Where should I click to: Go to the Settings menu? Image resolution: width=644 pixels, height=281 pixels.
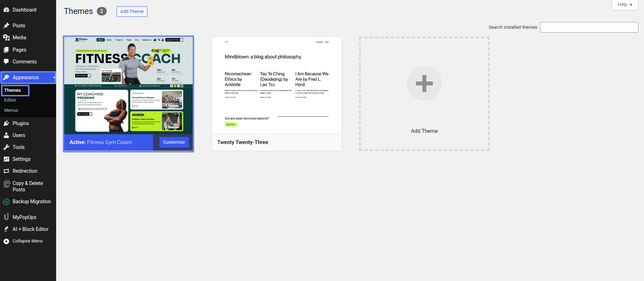(x=21, y=159)
